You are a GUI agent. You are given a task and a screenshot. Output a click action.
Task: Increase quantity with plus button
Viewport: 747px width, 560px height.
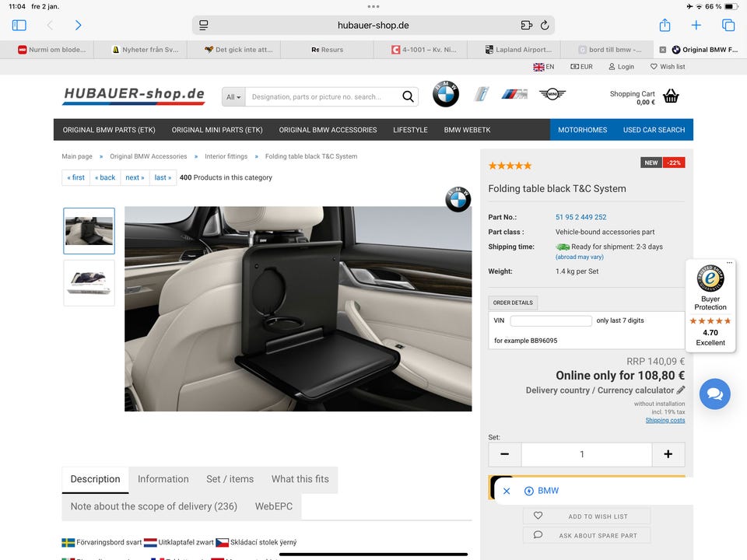[668, 454]
